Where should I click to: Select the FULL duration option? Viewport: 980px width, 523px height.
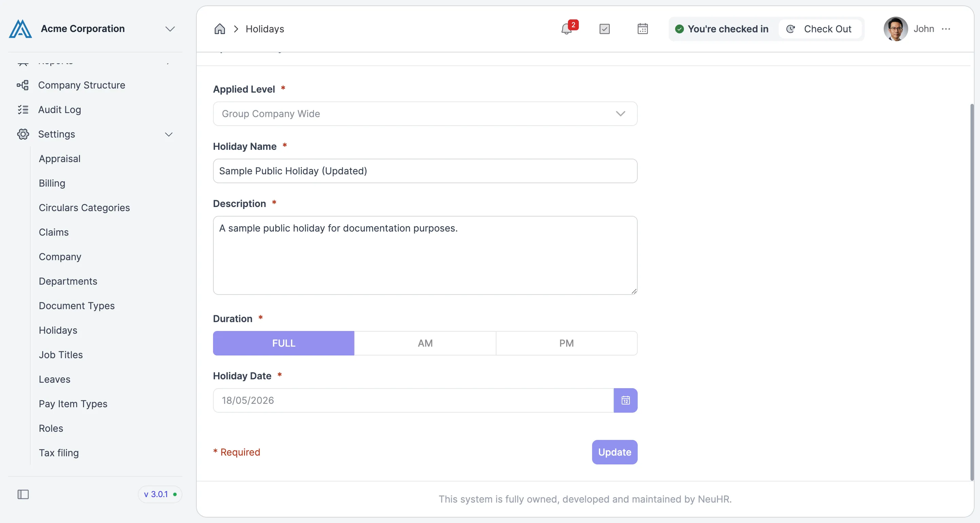(283, 343)
